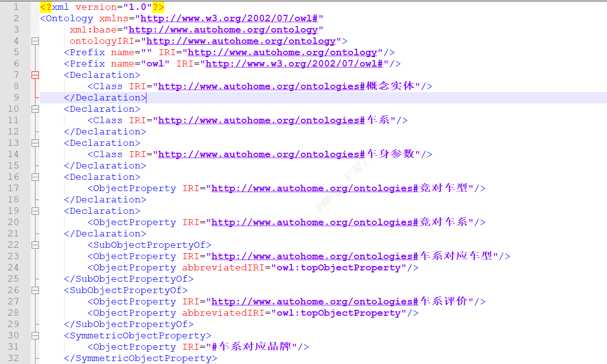Open the ontologies#竞对车系 link

point(339,223)
